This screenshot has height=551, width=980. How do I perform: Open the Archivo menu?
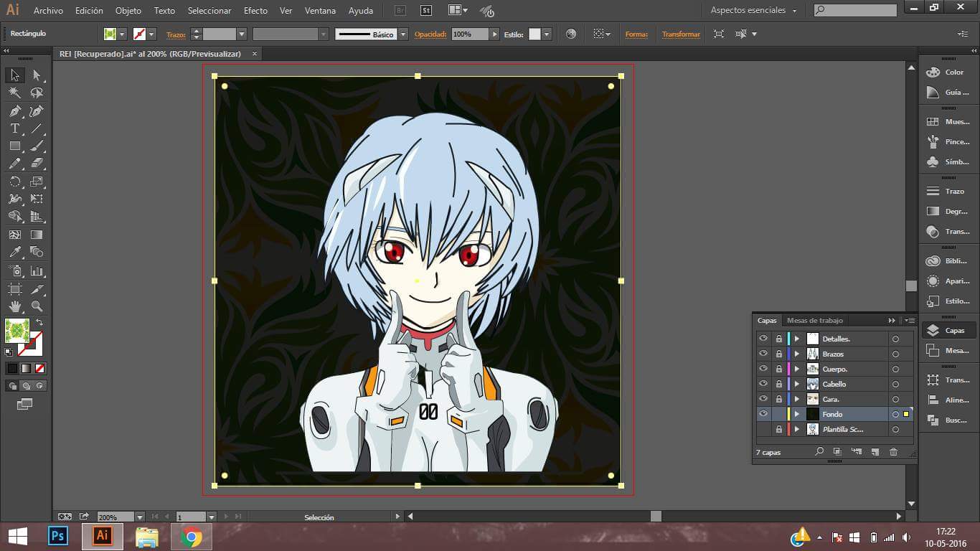point(48,11)
